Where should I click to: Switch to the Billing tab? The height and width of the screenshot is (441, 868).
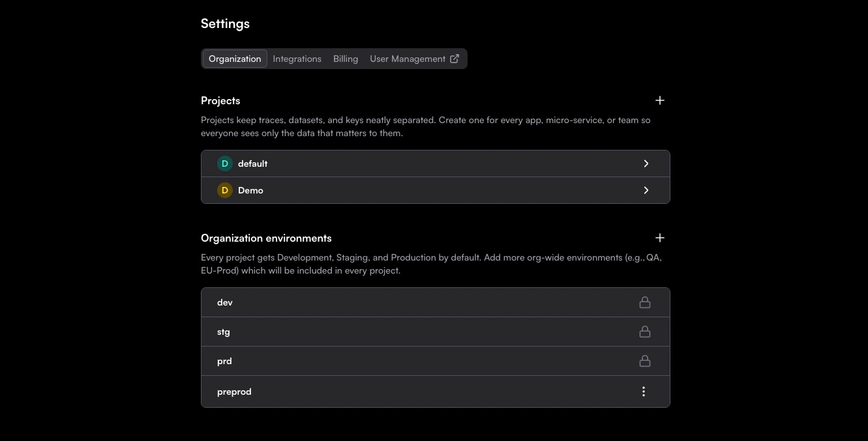(x=346, y=59)
